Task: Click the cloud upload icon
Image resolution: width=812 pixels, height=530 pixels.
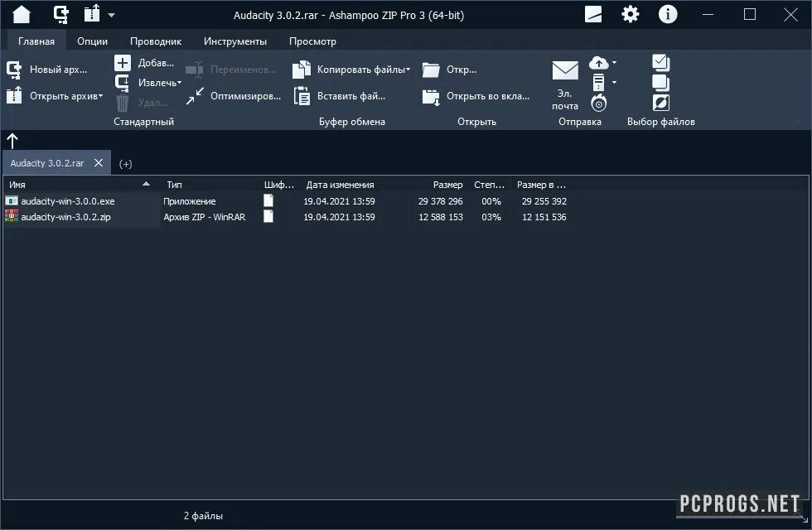Action: coord(598,63)
